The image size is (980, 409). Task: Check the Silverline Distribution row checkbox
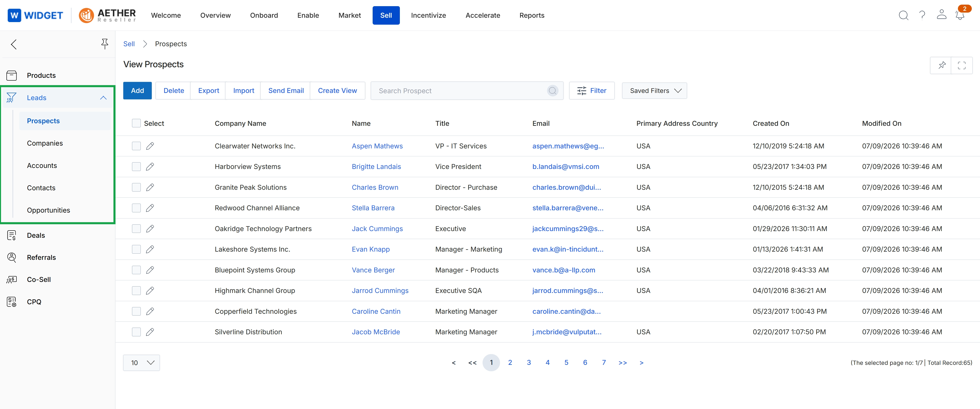136,332
